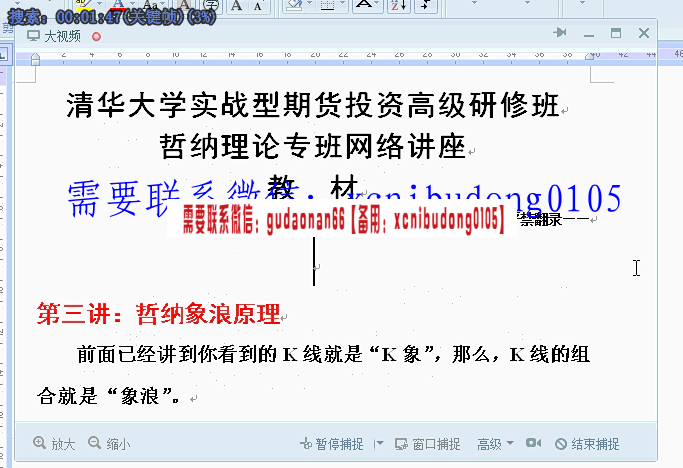Pin the capture window with the pin icon
Screen dimensions: 683x468
[x=560, y=33]
